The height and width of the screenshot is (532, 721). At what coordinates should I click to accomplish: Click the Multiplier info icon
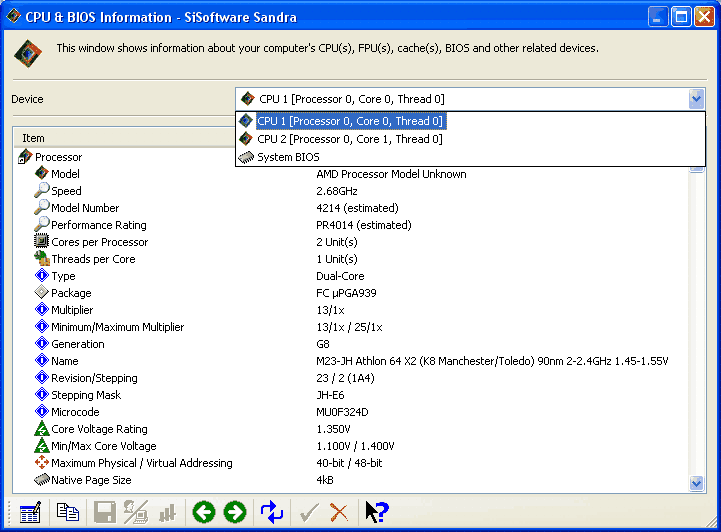(x=41, y=309)
